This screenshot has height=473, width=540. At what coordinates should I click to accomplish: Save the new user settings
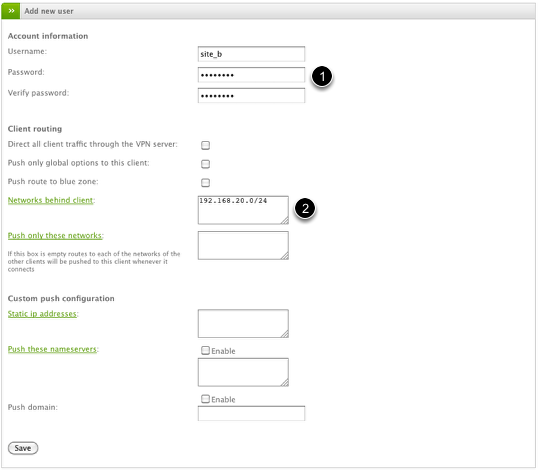23,448
